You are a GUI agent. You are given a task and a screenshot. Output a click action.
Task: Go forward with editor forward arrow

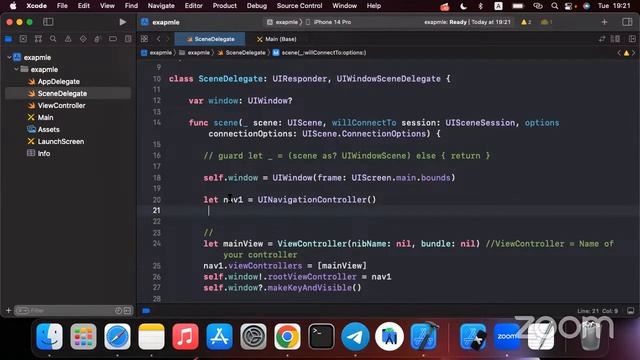tap(167, 39)
